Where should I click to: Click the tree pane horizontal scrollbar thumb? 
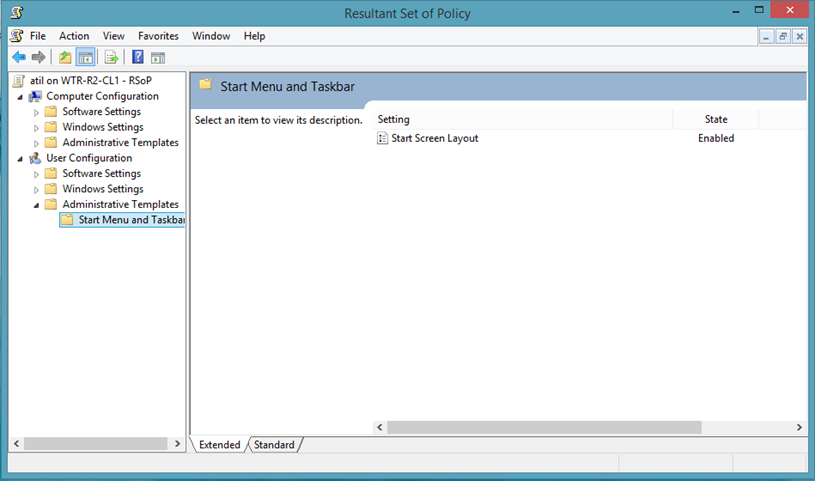click(x=96, y=444)
